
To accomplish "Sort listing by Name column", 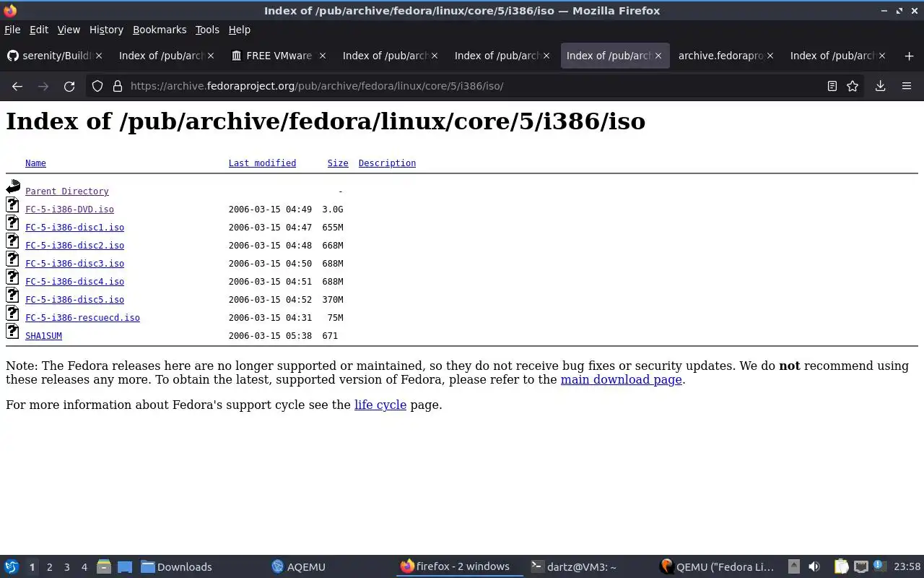I will point(35,163).
